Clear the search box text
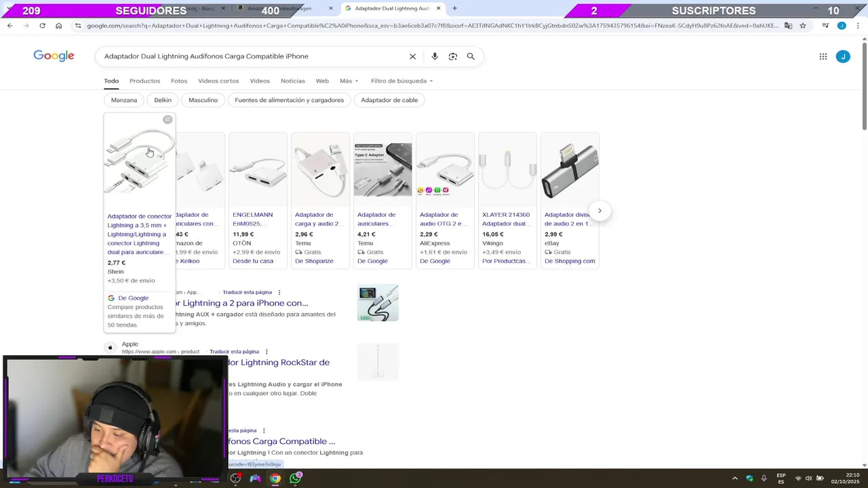The width and height of the screenshot is (868, 488). tap(412, 56)
